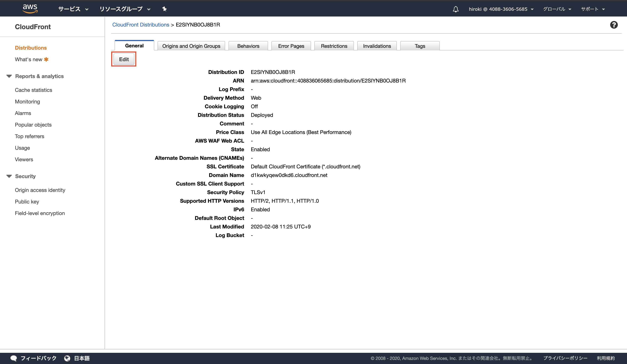Open the hiroki account dropdown
The width and height of the screenshot is (627, 364).
tap(501, 9)
